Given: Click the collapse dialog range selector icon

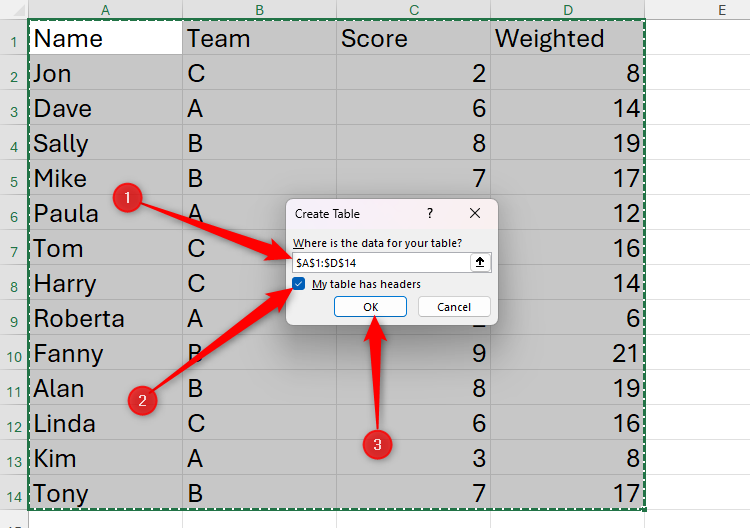Looking at the screenshot, I should click(x=480, y=262).
